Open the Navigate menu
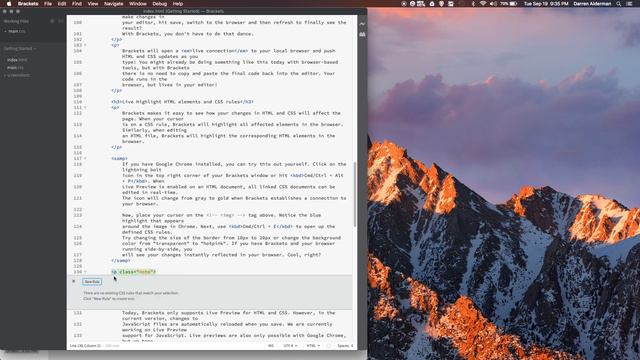 [113, 4]
